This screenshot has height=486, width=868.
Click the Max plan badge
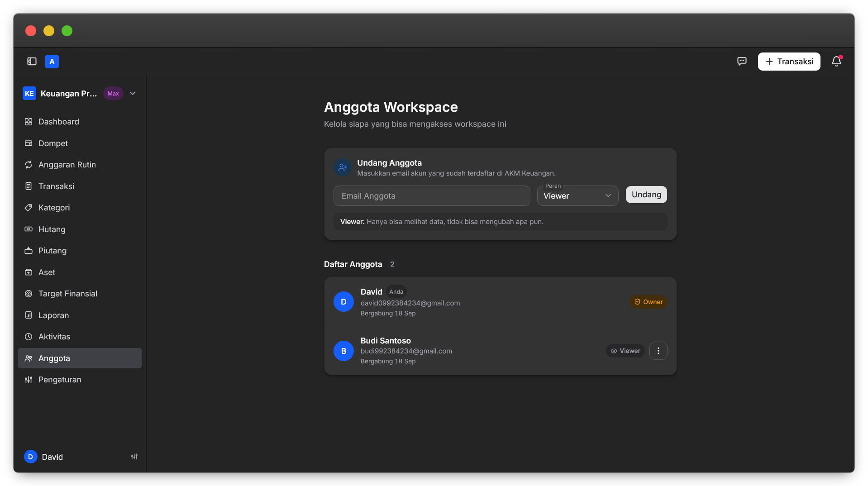pyautogui.click(x=113, y=94)
